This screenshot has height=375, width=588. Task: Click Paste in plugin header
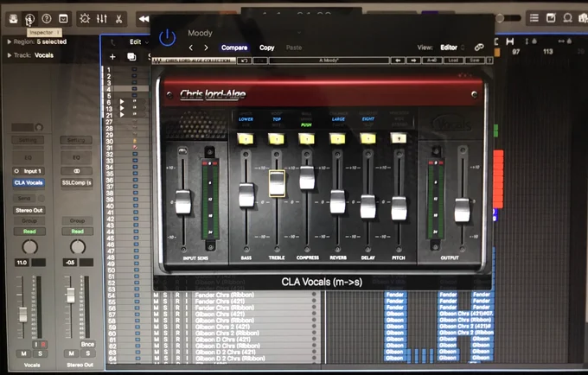coord(294,48)
